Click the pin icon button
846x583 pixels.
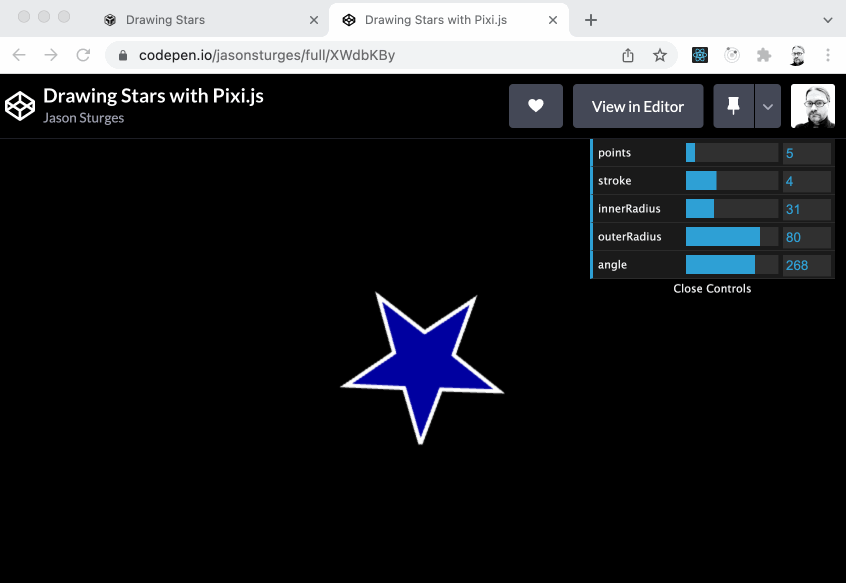731,106
